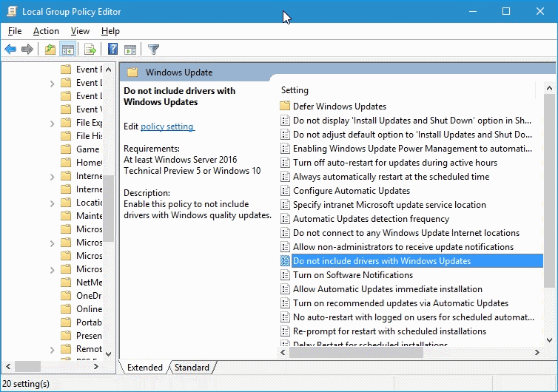Click settings list vertical scroll down arrow
Image resolution: width=558 pixels, height=392 pixels.
click(549, 340)
